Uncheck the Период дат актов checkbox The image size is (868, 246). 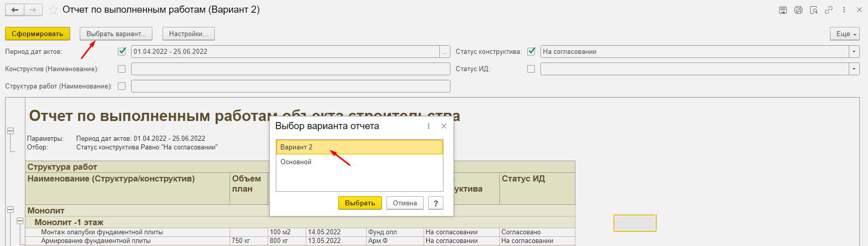tap(122, 51)
